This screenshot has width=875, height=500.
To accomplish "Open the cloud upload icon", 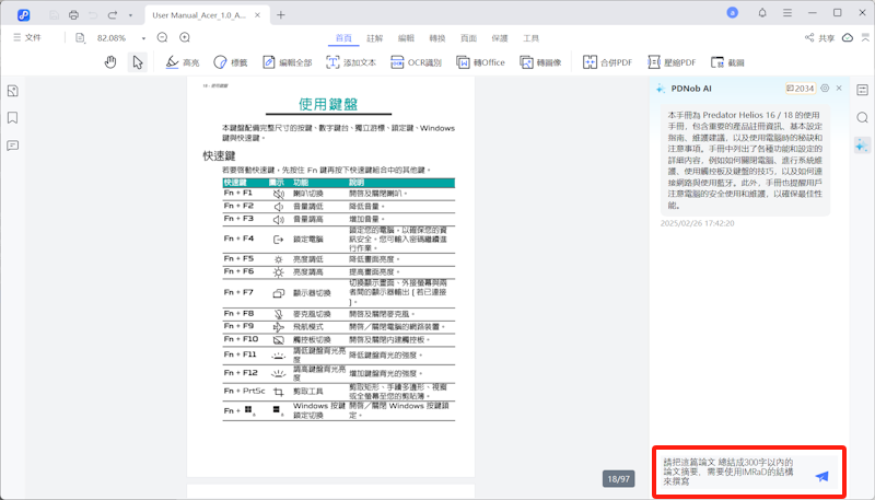I will click(847, 37).
